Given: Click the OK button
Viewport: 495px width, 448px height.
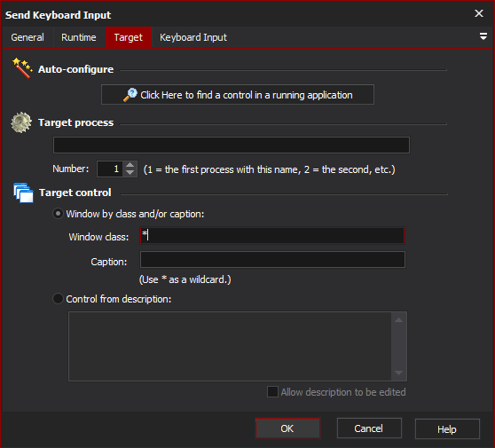Looking at the screenshot, I should coord(287,428).
